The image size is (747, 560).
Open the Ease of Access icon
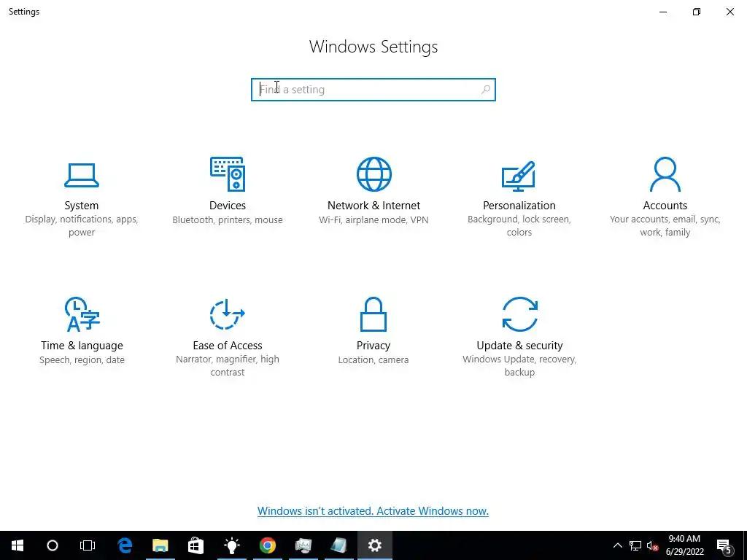point(228,314)
